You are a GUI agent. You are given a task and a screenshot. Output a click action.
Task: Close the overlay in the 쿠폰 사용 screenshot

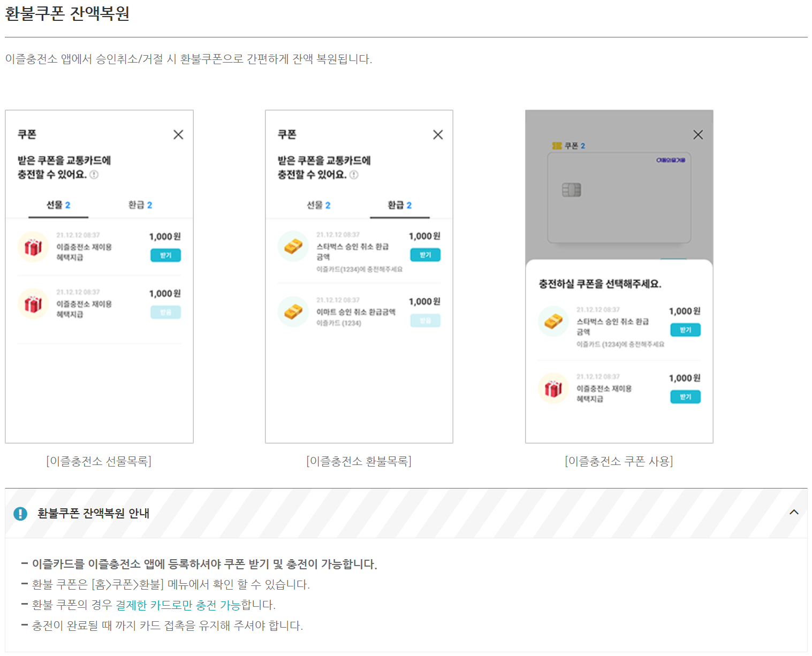click(x=698, y=135)
